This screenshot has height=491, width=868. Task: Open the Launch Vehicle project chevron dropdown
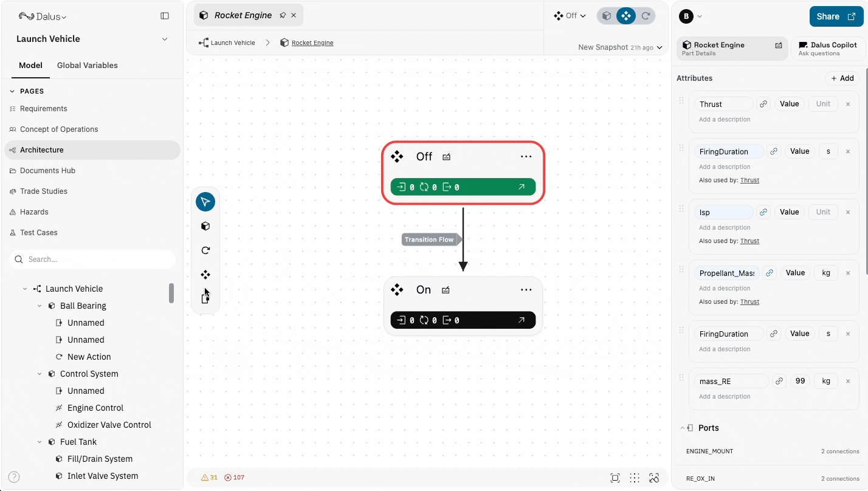pyautogui.click(x=165, y=39)
